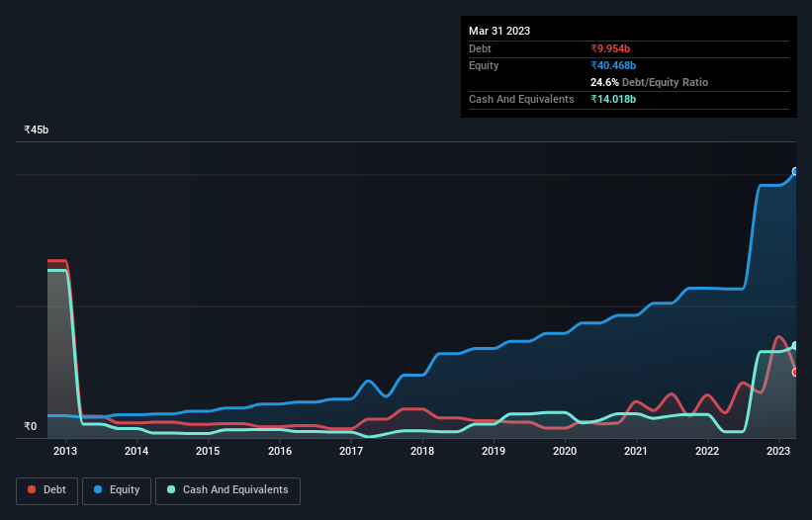Image resolution: width=812 pixels, height=520 pixels.
Task: Click the red Debt legend dot
Action: (33, 490)
